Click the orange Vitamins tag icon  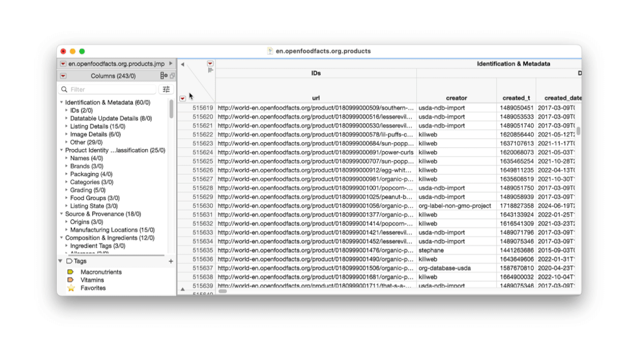[x=70, y=280]
